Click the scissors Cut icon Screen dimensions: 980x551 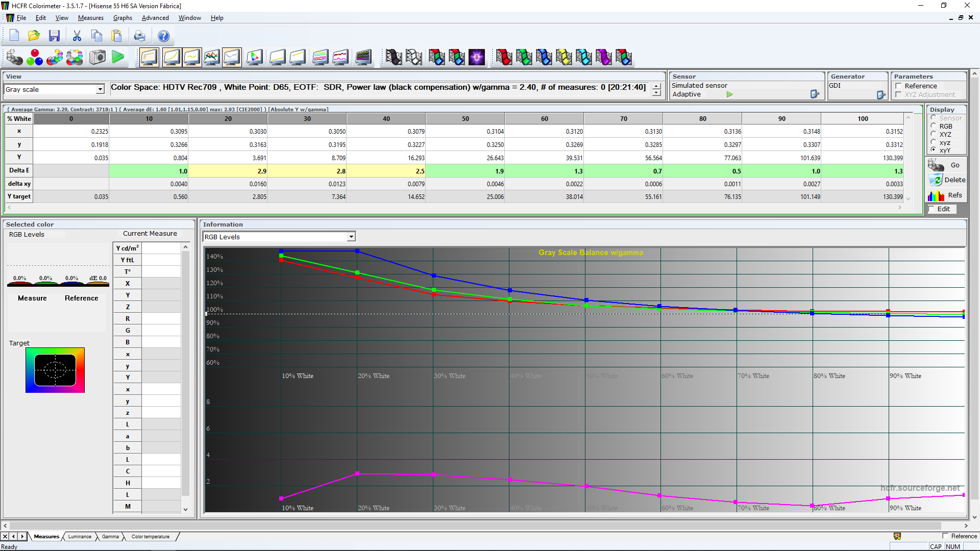click(x=77, y=36)
